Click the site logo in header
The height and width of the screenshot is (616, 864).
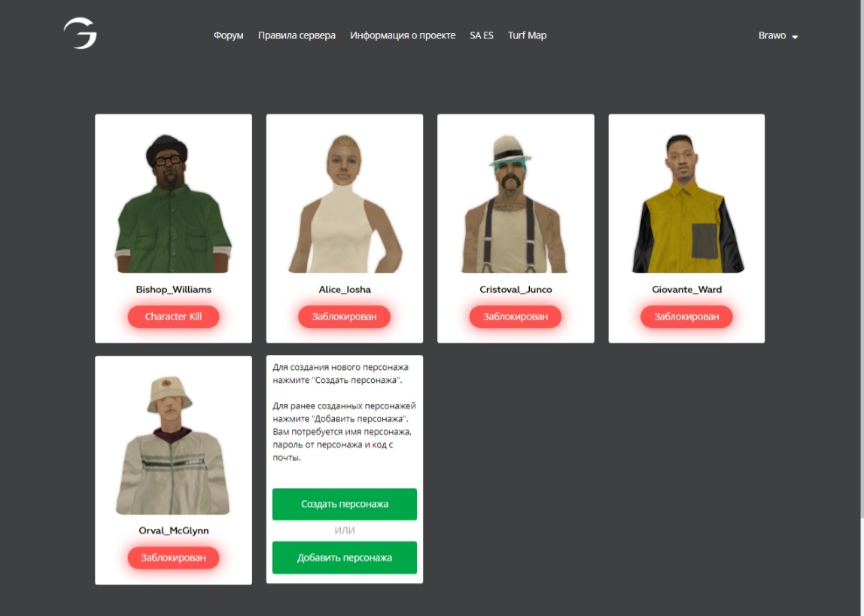pos(80,34)
